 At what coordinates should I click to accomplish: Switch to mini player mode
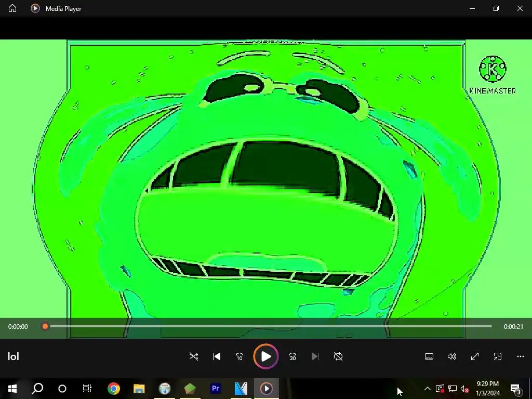(497, 356)
